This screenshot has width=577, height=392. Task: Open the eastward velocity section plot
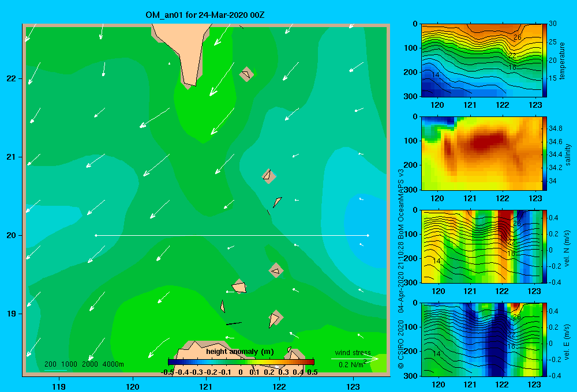[481, 340]
